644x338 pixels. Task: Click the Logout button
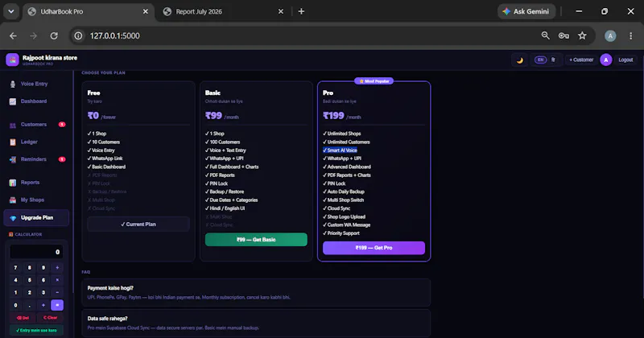(625, 60)
